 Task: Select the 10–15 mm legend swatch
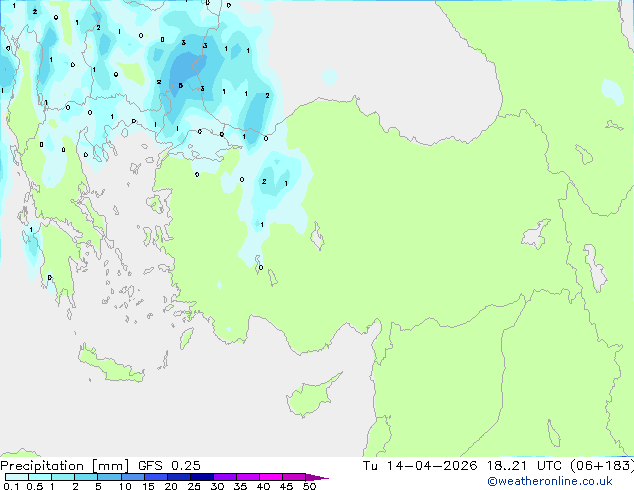tap(132, 477)
